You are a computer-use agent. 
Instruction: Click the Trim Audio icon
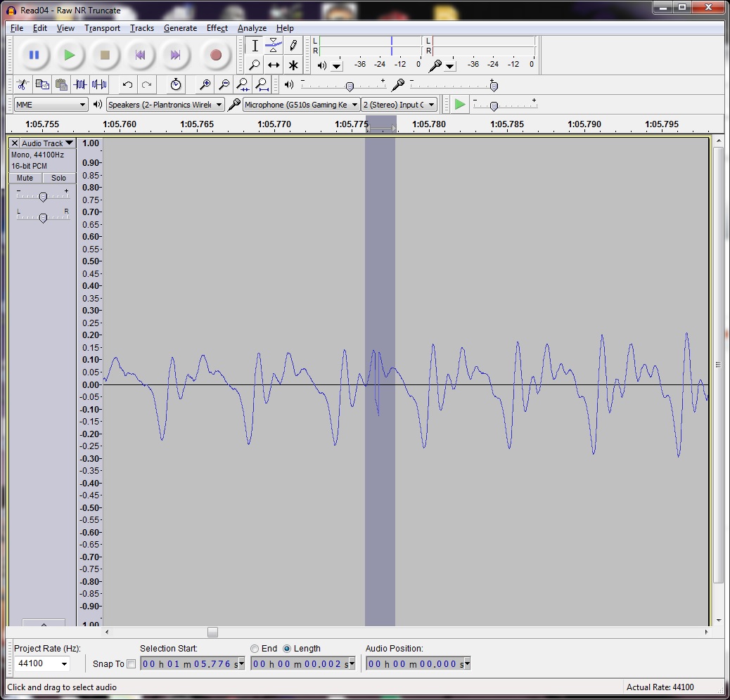(80, 84)
